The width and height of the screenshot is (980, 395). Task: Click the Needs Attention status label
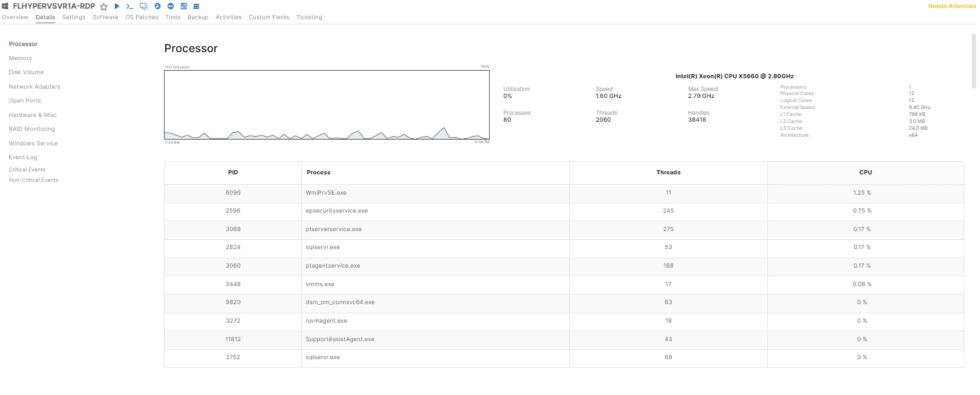pyautogui.click(x=952, y=6)
